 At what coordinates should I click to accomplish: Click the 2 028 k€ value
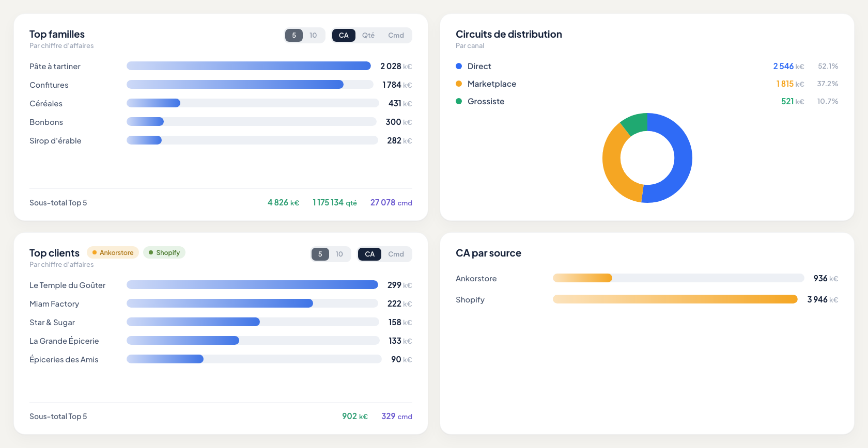click(396, 66)
